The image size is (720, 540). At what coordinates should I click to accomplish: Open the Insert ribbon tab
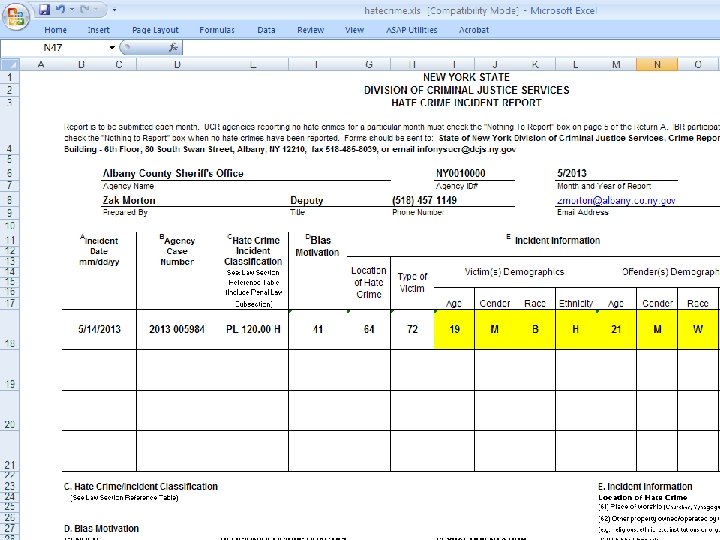(99, 30)
